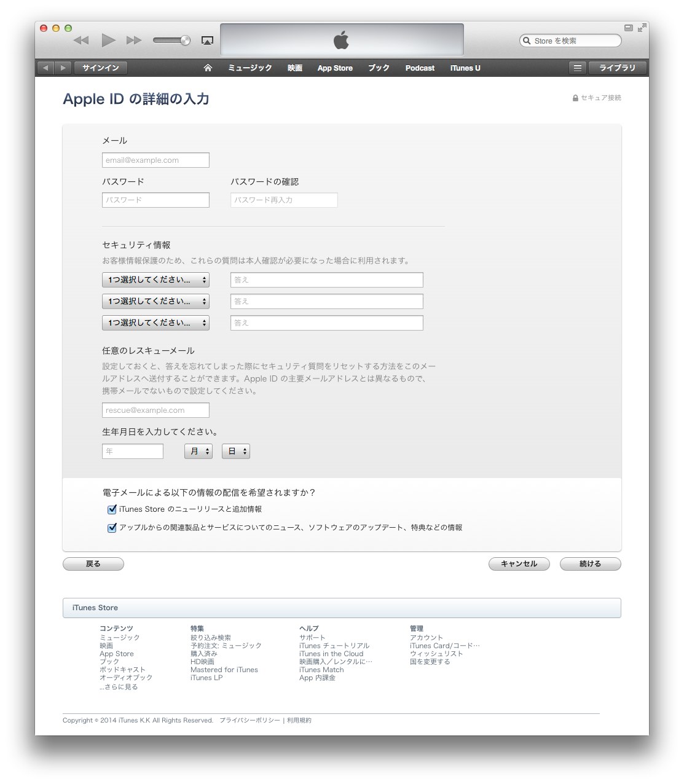The width and height of the screenshot is (684, 784).
Task: Focus the rescue email field
Action: [155, 410]
